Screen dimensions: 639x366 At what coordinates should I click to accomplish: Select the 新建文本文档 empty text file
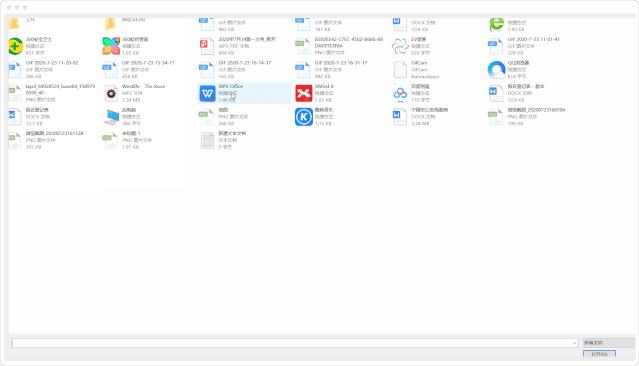pos(223,140)
